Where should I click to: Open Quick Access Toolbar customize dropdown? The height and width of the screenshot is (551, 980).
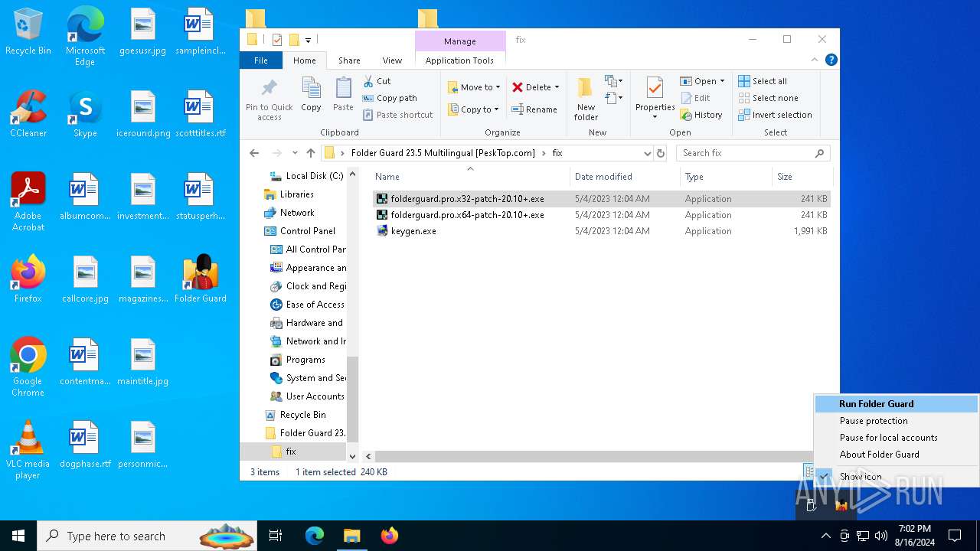click(308, 40)
